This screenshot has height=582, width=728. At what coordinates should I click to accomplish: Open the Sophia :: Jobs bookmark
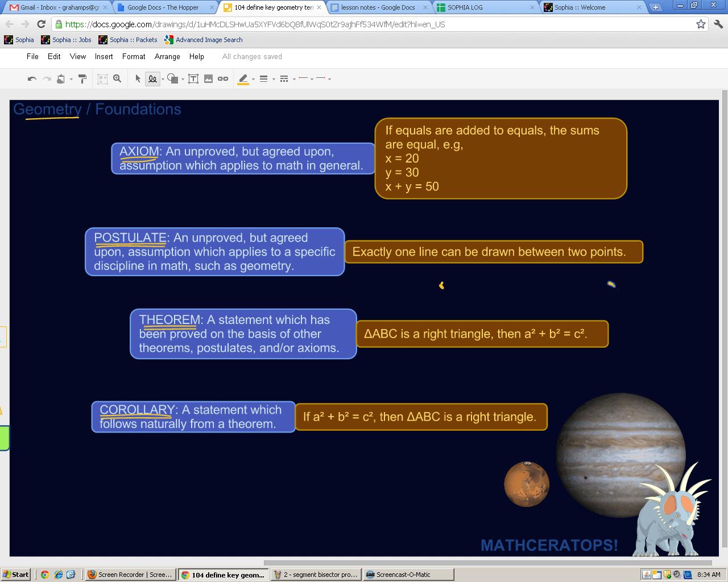pyautogui.click(x=66, y=40)
